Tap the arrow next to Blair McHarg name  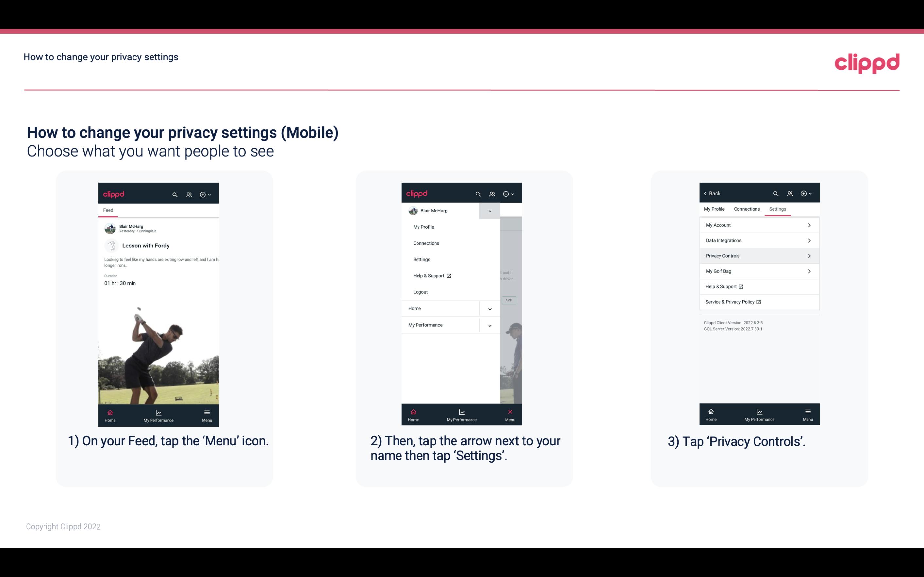(490, 211)
